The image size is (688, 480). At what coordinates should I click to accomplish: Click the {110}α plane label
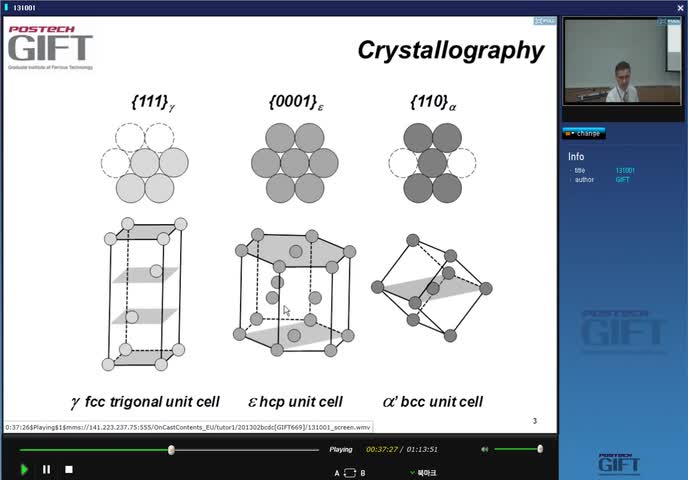[433, 102]
